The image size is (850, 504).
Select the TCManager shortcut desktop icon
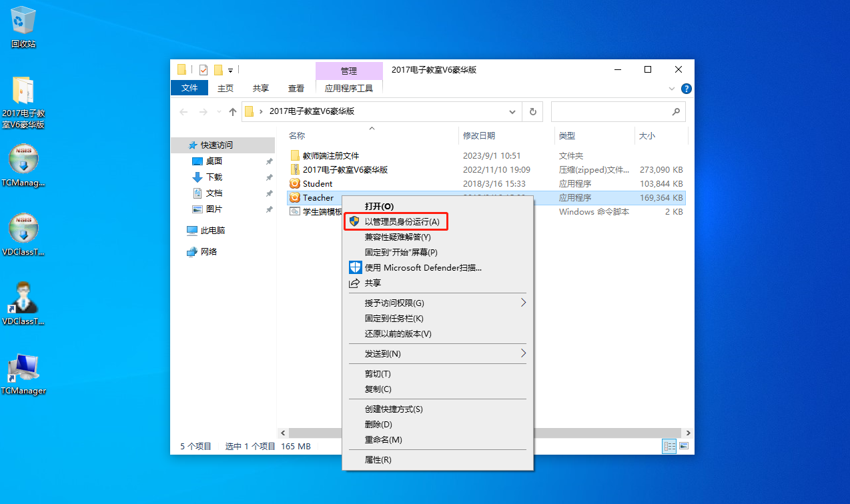tap(23, 373)
